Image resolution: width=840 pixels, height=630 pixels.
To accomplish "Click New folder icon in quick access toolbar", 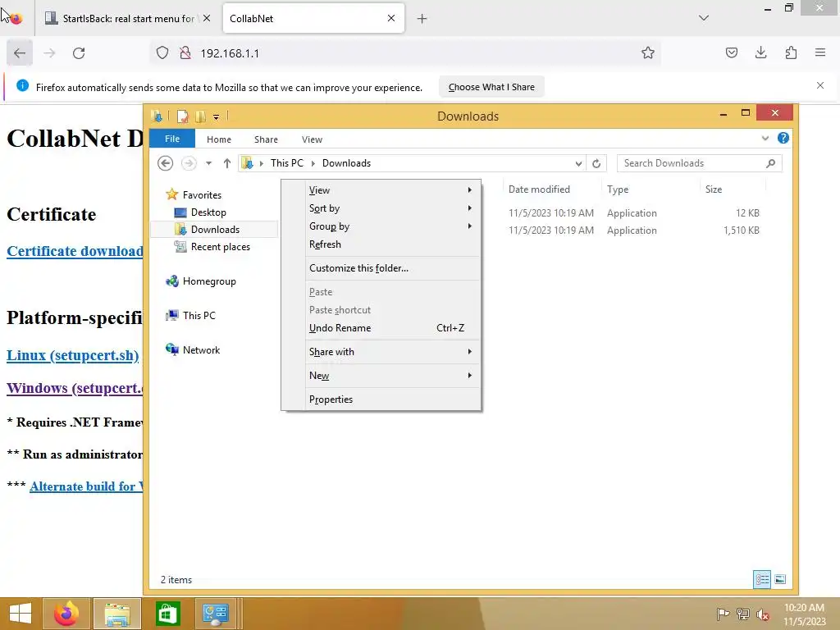I will [200, 116].
